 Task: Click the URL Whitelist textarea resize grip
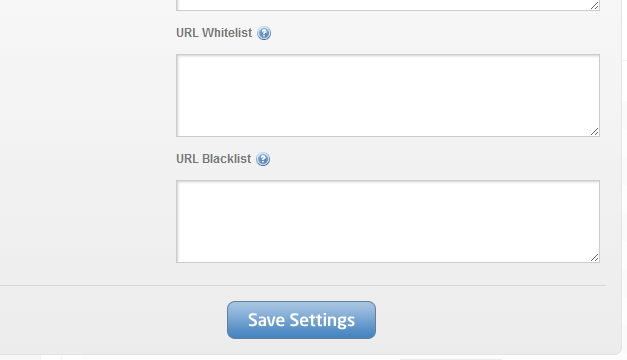click(595, 132)
